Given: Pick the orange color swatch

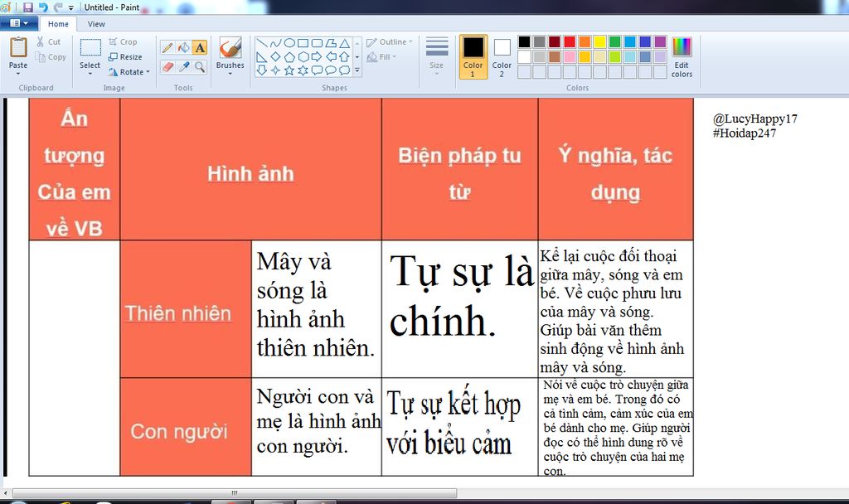Looking at the screenshot, I should pyautogui.click(x=585, y=41).
